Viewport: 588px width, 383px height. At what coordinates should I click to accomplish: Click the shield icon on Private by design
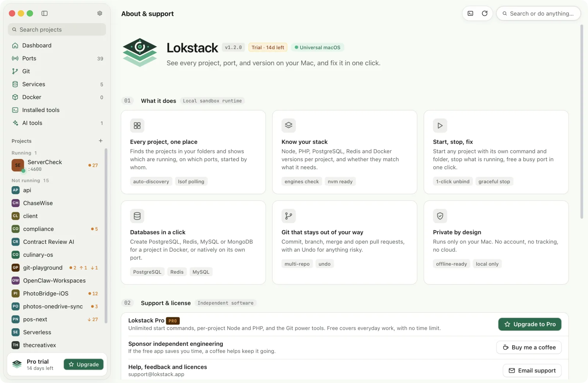(440, 216)
